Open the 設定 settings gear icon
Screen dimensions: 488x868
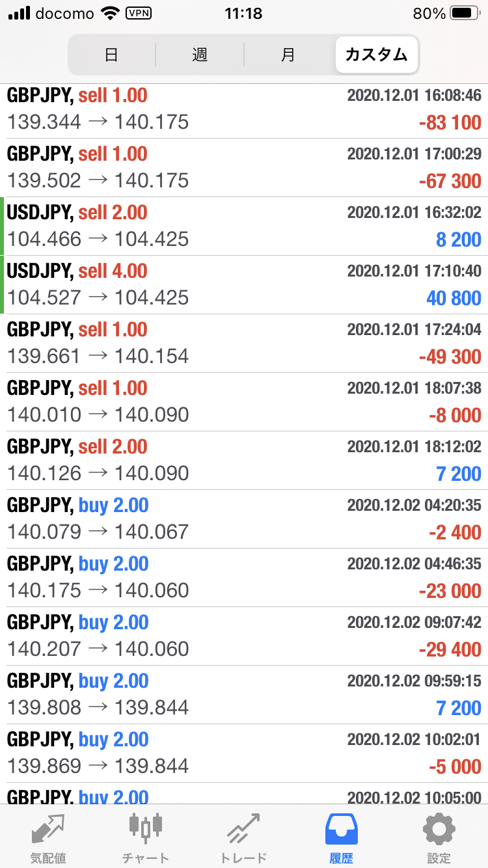click(439, 830)
